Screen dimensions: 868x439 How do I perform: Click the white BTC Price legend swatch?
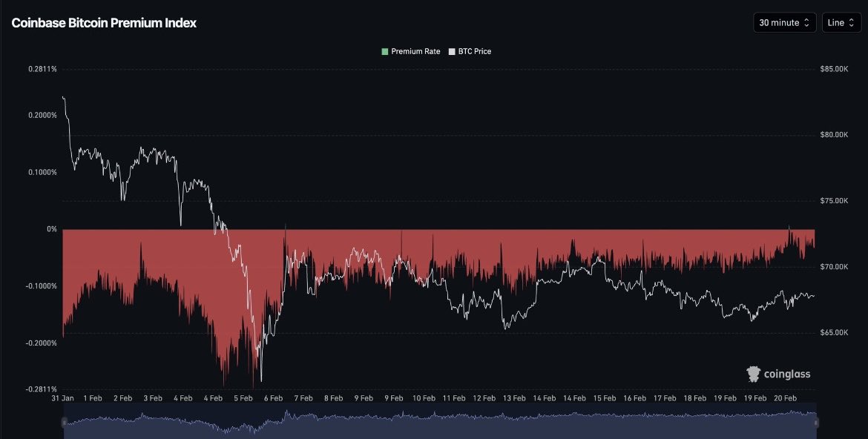tap(451, 51)
